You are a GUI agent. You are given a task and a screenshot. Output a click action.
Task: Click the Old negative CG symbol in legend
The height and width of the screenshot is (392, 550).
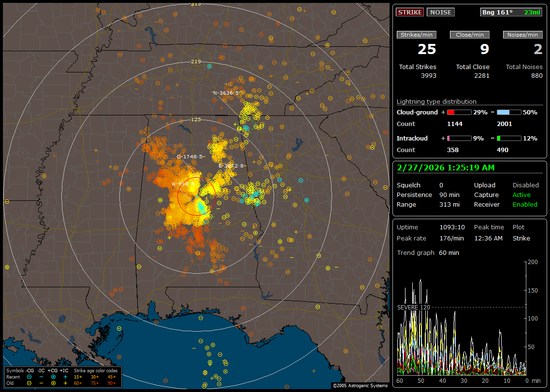click(x=29, y=383)
